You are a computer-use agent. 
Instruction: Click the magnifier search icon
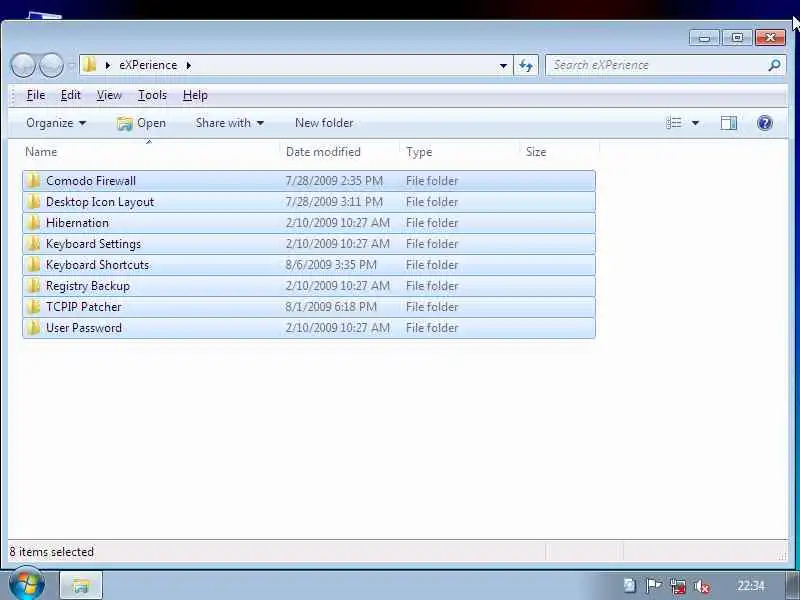pos(775,65)
